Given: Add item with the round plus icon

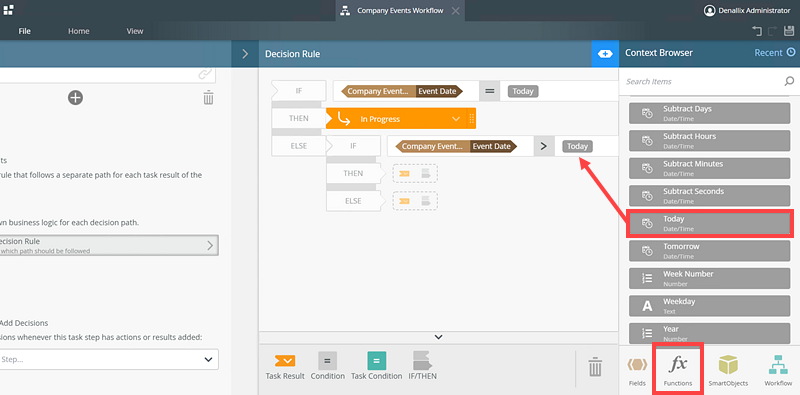Looking at the screenshot, I should (x=76, y=97).
